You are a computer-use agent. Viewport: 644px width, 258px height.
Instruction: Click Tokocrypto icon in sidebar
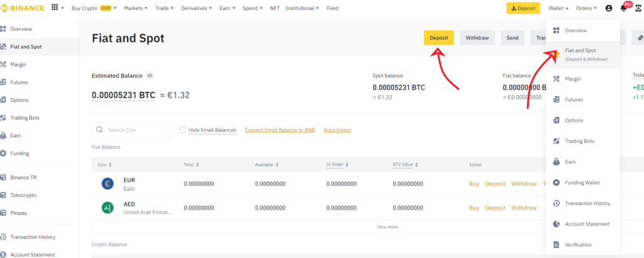3,195
